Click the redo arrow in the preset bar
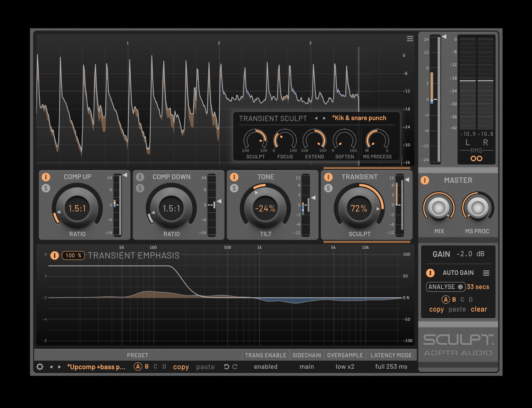 pos(235,367)
